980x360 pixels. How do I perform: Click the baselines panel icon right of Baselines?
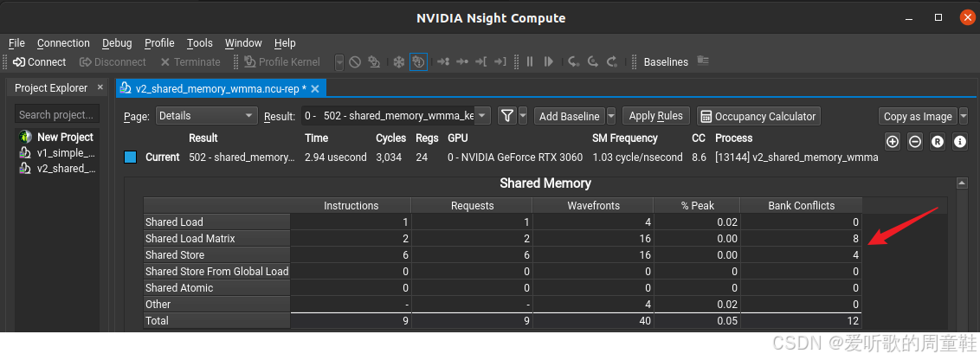point(703,61)
